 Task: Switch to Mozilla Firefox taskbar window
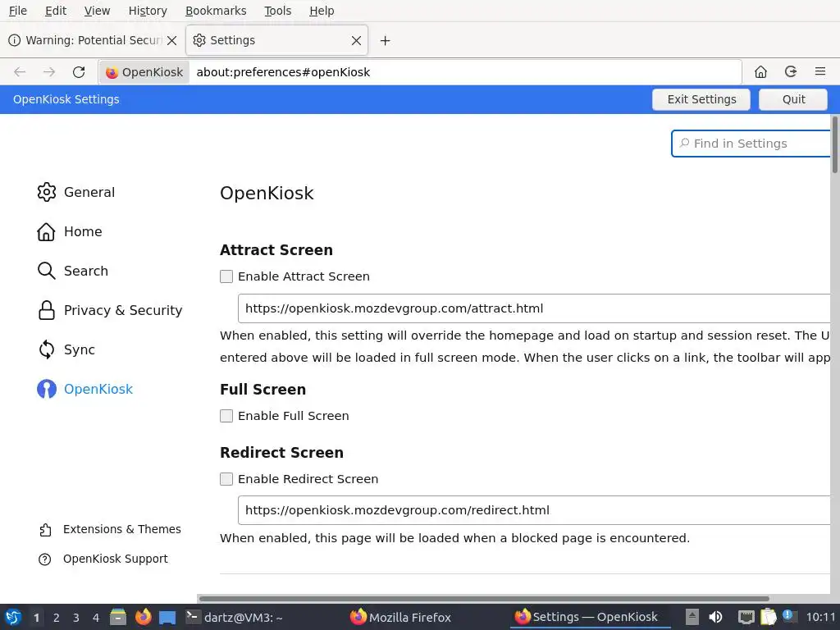[x=400, y=618]
